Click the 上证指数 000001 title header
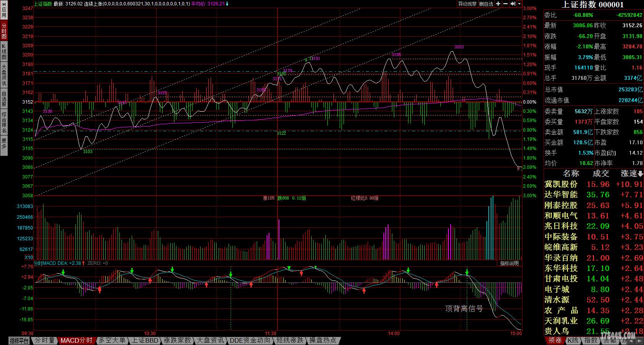This screenshot has height=345, width=644. [593, 5]
